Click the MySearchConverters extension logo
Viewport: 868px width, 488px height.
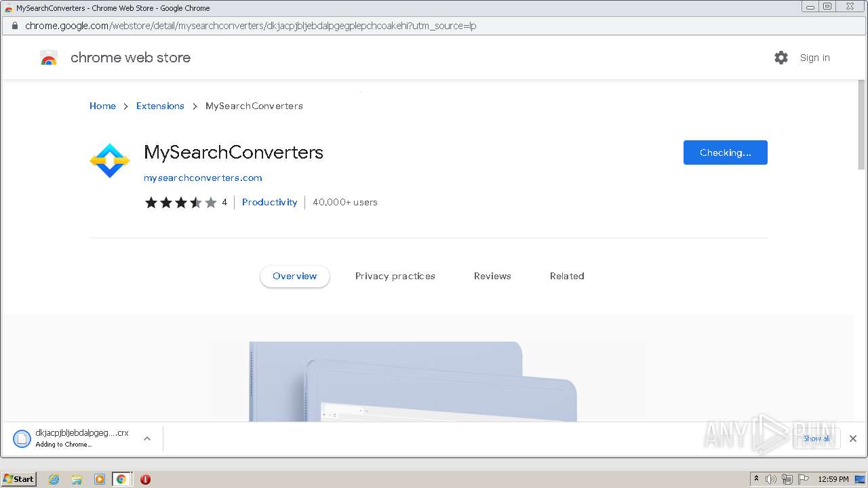[x=110, y=161]
